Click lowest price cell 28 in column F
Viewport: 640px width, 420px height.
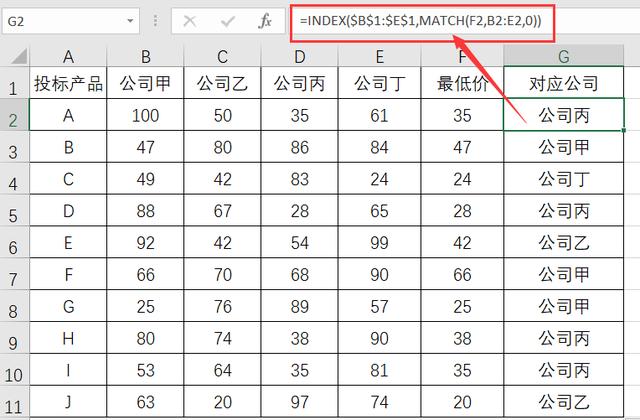tap(462, 211)
